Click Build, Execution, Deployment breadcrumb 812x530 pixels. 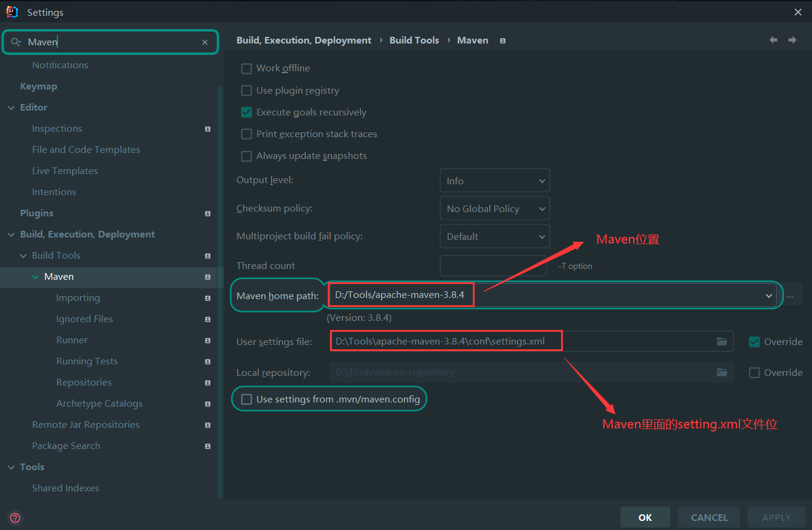(x=304, y=40)
